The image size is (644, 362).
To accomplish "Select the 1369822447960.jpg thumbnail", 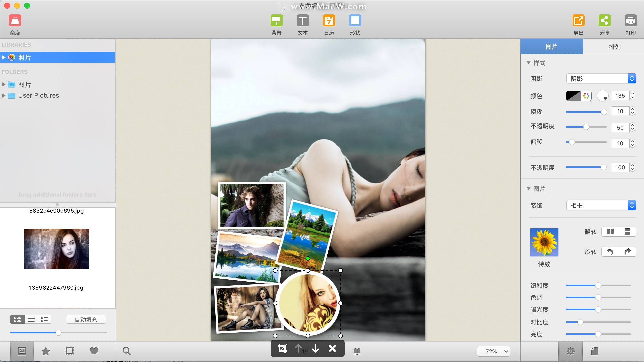I will (56, 249).
